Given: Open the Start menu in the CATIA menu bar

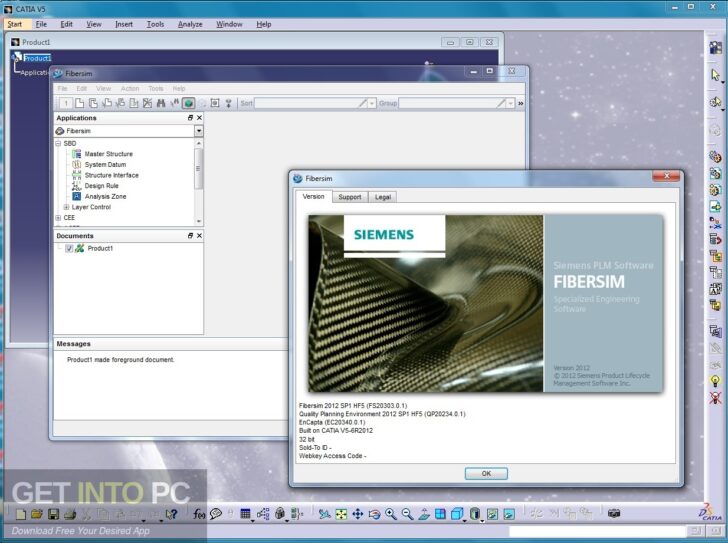Looking at the screenshot, I should (15, 24).
